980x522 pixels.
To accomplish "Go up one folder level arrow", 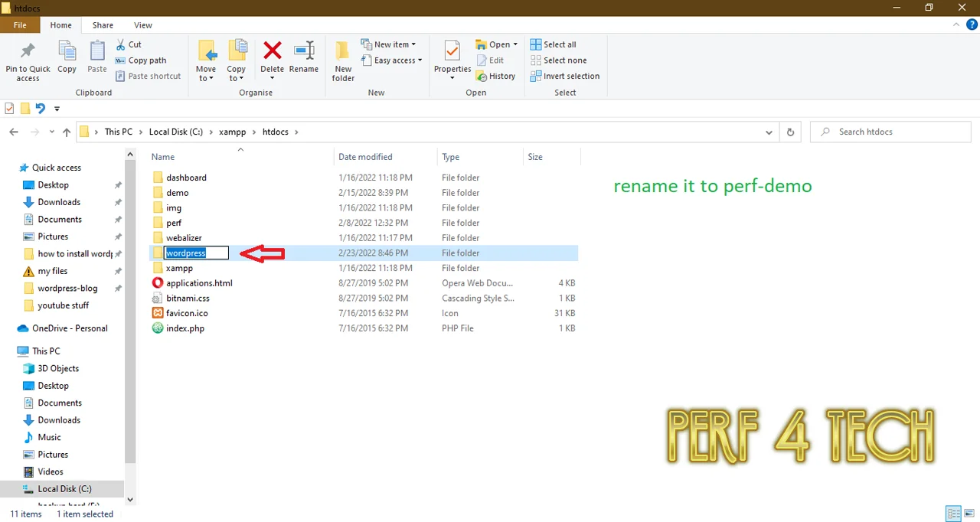I will (x=67, y=132).
